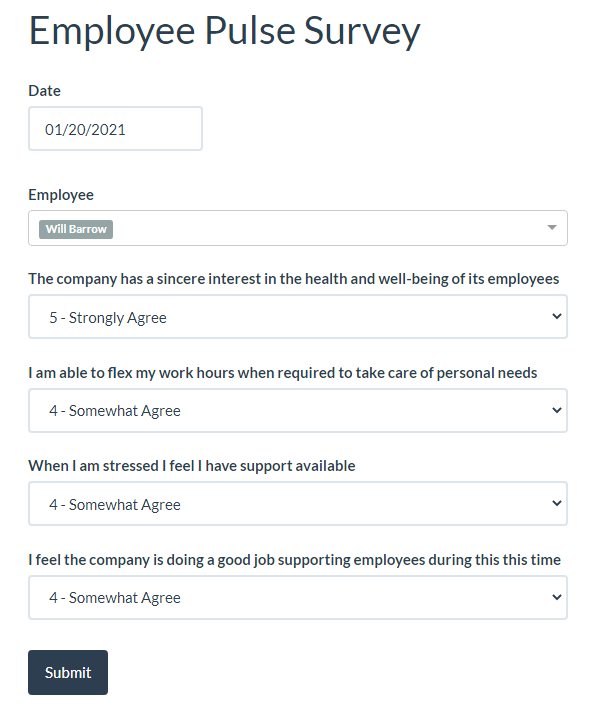Click the Employee field label
This screenshot has width=606, height=716.
tap(61, 195)
